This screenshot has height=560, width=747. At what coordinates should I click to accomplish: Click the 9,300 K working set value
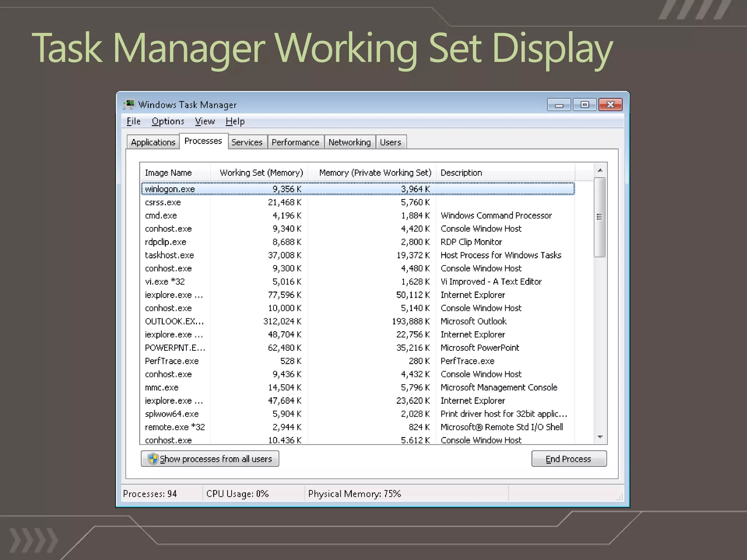coord(287,268)
